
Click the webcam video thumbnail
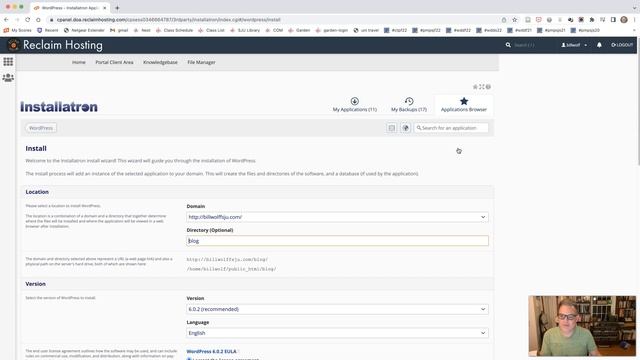pos(582,326)
